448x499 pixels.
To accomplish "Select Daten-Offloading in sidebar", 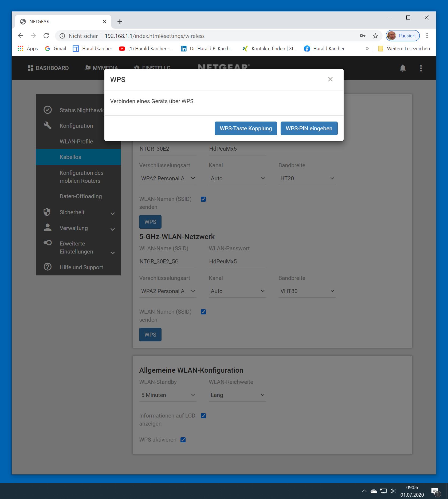I will 81,196.
